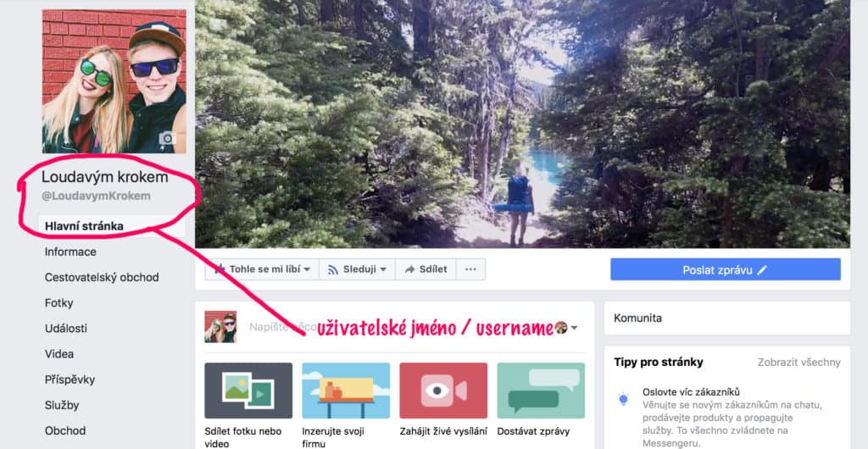Click page avatar in post composer

220,327
